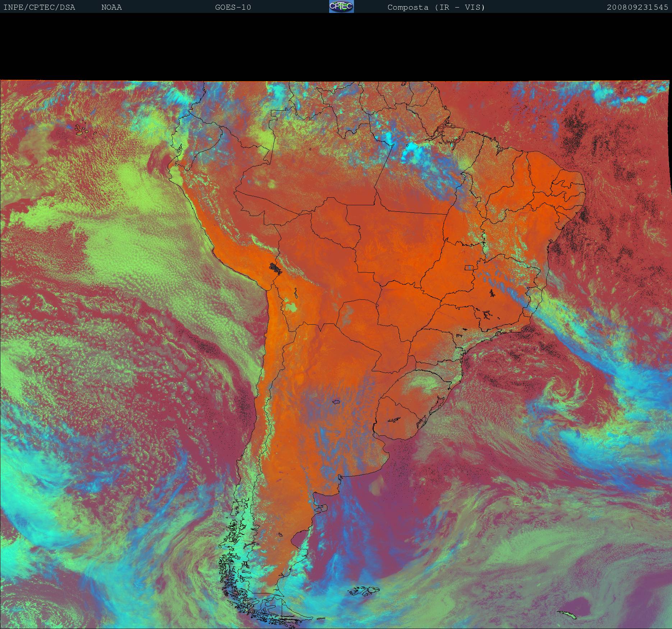Viewport: 672px width, 629px height.
Task: Click the CPTEC logo in the header
Action: (341, 6)
